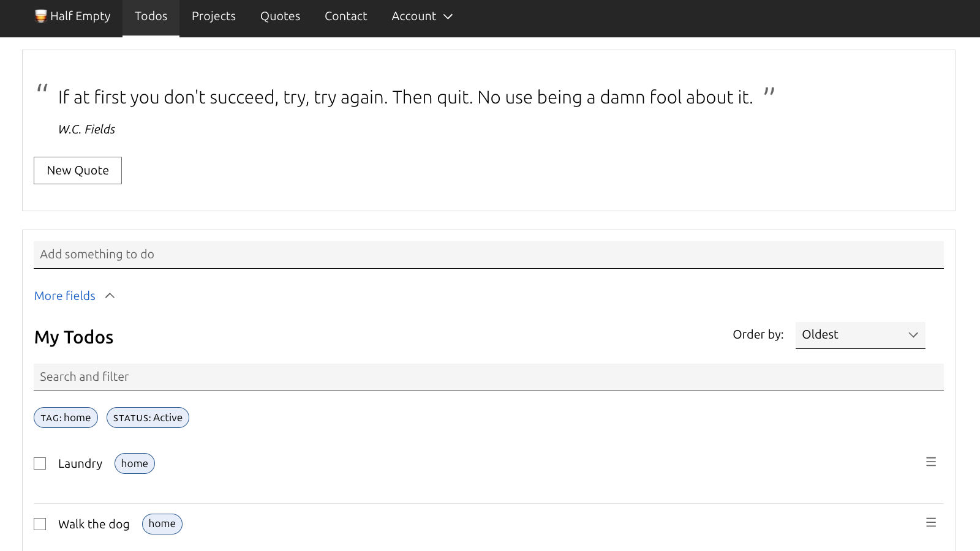Open the Contact page
This screenshot has width=980, height=551.
pos(345,17)
